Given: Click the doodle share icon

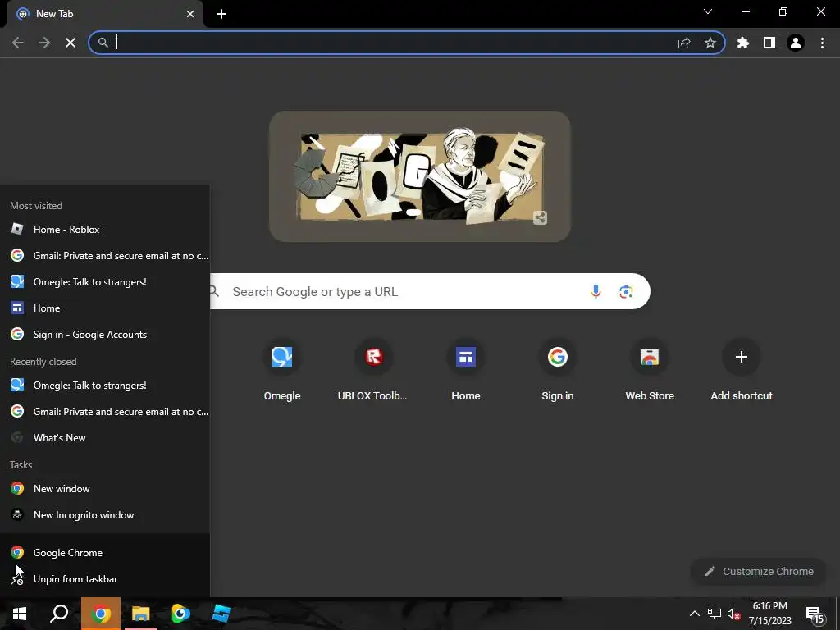Looking at the screenshot, I should tap(540, 217).
